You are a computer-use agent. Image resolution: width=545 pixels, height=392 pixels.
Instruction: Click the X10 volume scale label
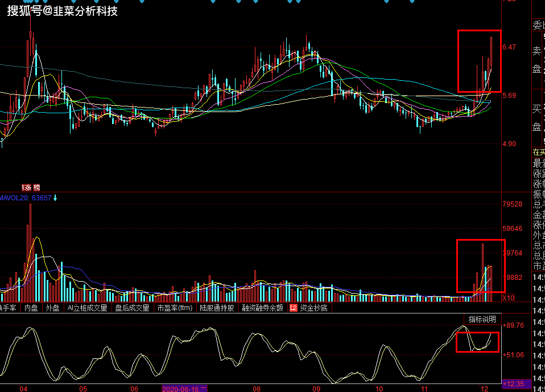click(508, 298)
